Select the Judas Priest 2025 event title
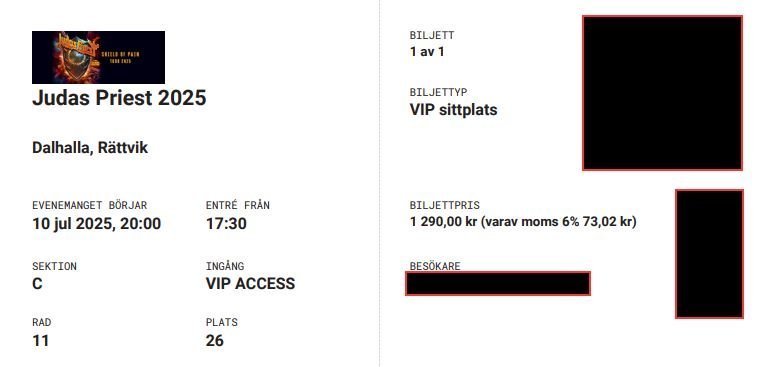 click(x=119, y=98)
